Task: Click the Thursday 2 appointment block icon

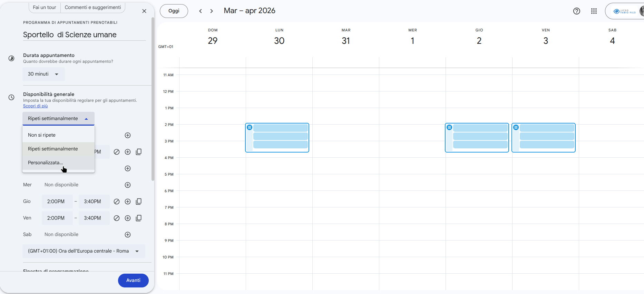Action: point(449,127)
